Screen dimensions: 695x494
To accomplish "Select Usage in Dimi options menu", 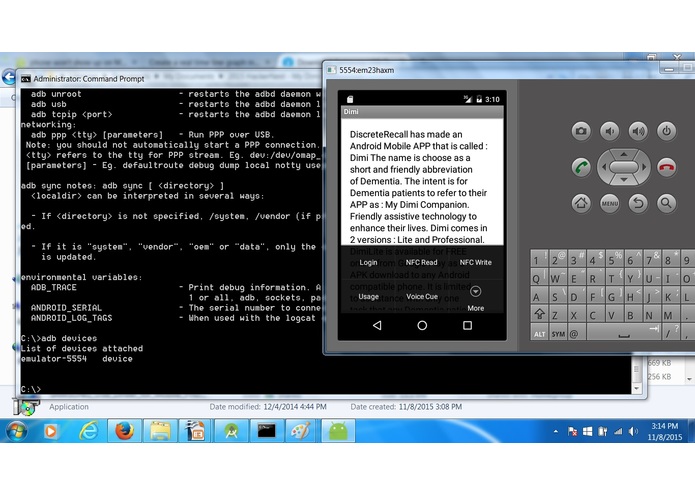I will point(368,296).
